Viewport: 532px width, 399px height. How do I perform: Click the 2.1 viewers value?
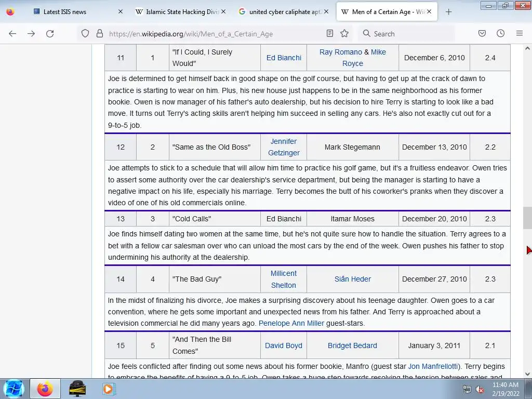490,345
